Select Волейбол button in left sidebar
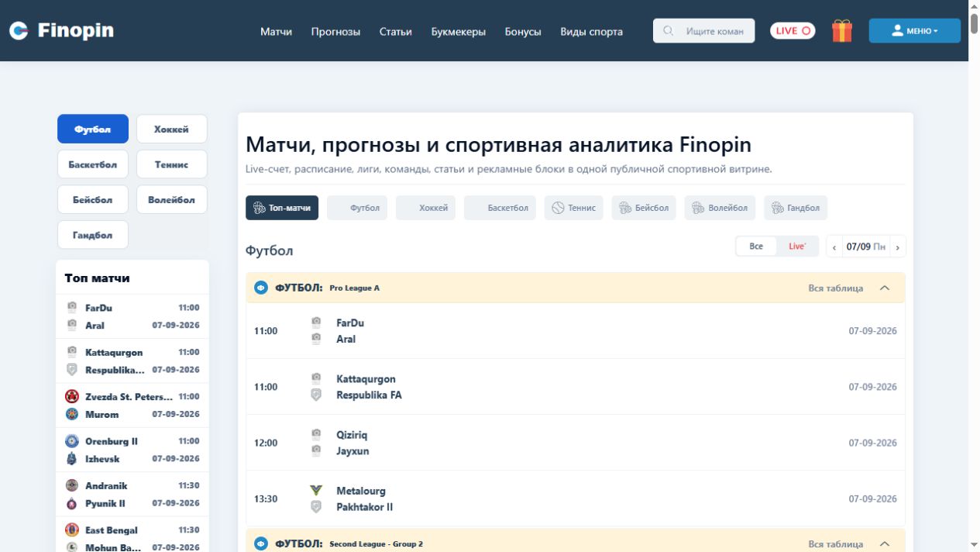Image resolution: width=980 pixels, height=552 pixels. pos(172,199)
